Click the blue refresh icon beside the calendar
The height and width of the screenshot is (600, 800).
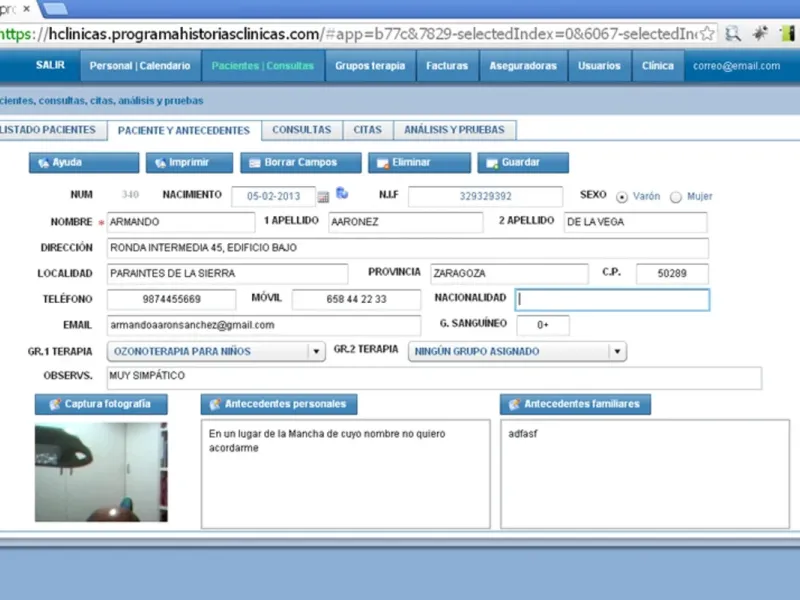[x=342, y=193]
